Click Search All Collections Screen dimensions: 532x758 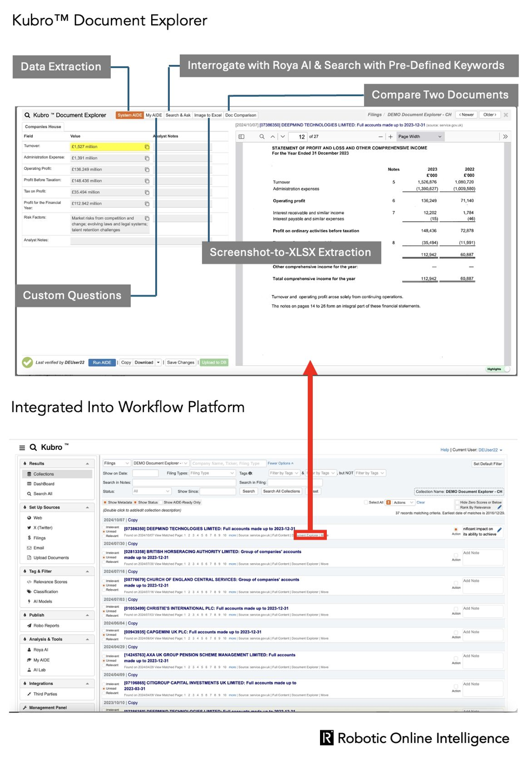282,491
